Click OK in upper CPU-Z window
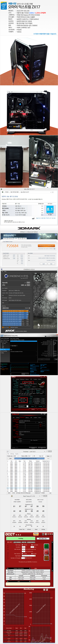This screenshot has width=58, height=644. (x=42, y=409)
